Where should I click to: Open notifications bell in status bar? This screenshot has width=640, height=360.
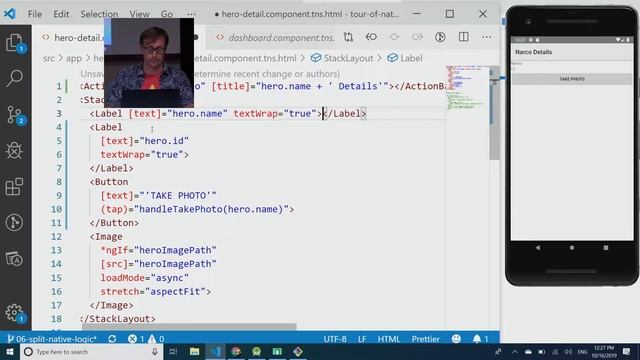[480, 339]
